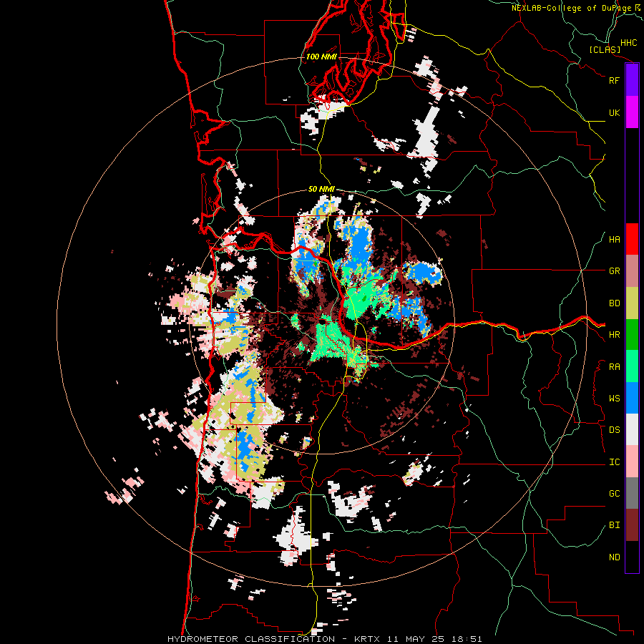
Task: Click the ND legend label
Action: click(614, 557)
